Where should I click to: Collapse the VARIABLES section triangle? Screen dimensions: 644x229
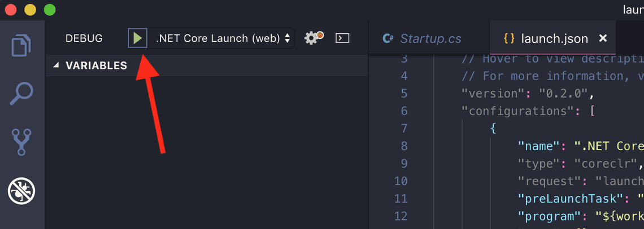[x=56, y=65]
